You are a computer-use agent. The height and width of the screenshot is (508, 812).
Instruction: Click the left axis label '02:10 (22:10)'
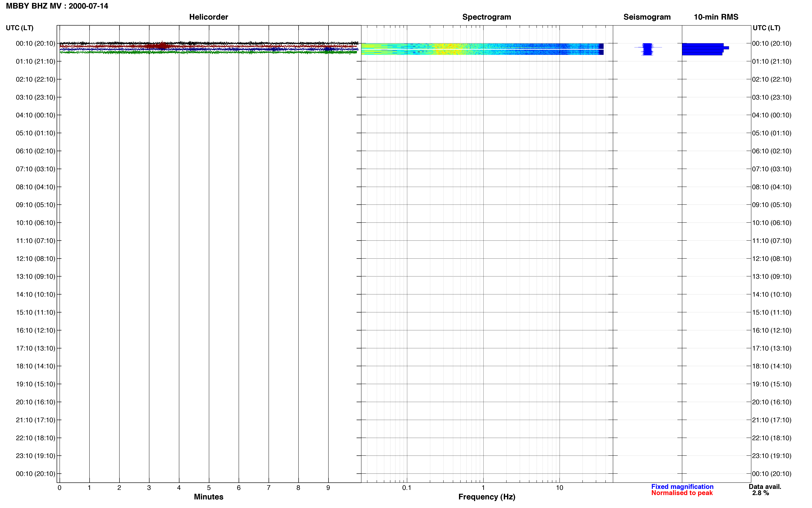tap(36, 79)
